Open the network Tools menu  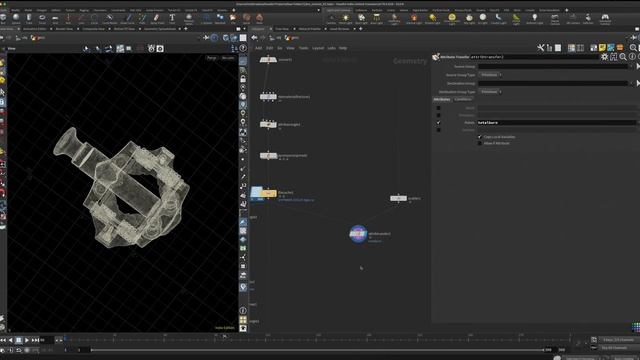[303, 48]
